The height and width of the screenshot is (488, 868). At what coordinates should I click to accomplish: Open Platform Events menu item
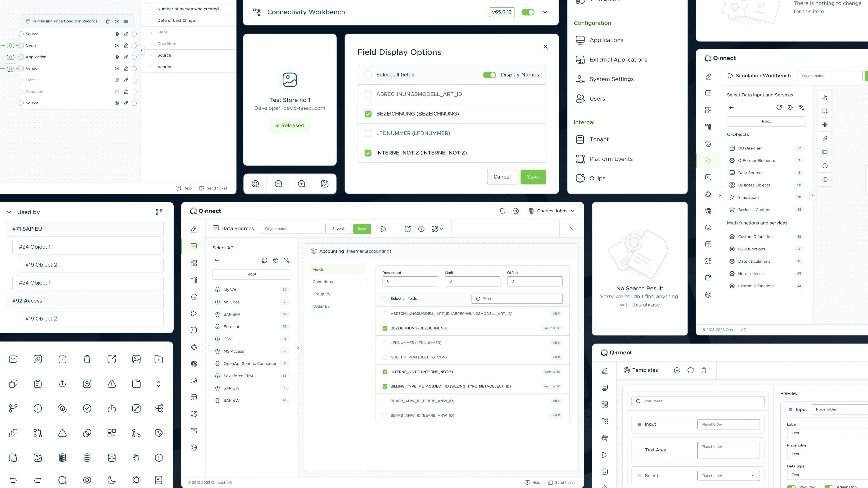pos(611,159)
